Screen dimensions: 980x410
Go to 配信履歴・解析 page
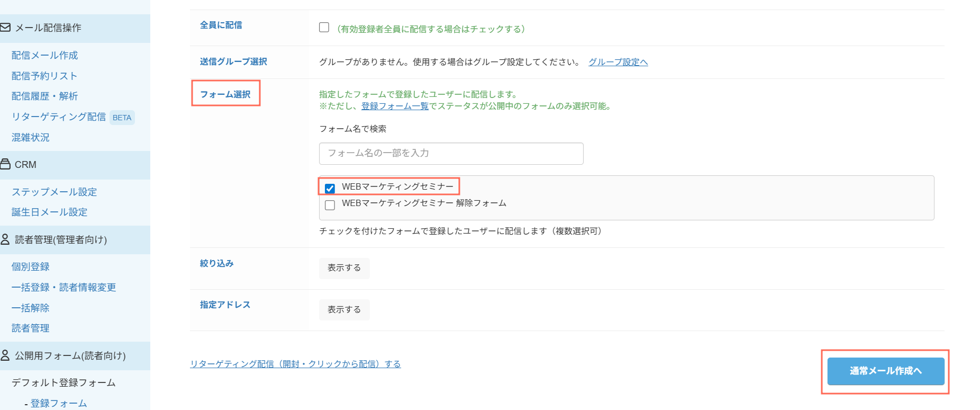44,96
